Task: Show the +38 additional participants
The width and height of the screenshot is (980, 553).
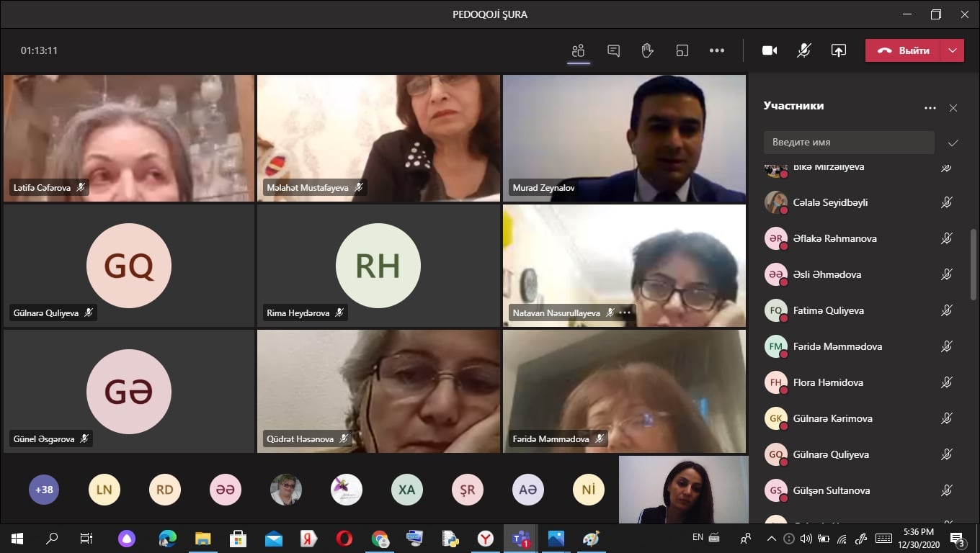Action: [x=44, y=490]
